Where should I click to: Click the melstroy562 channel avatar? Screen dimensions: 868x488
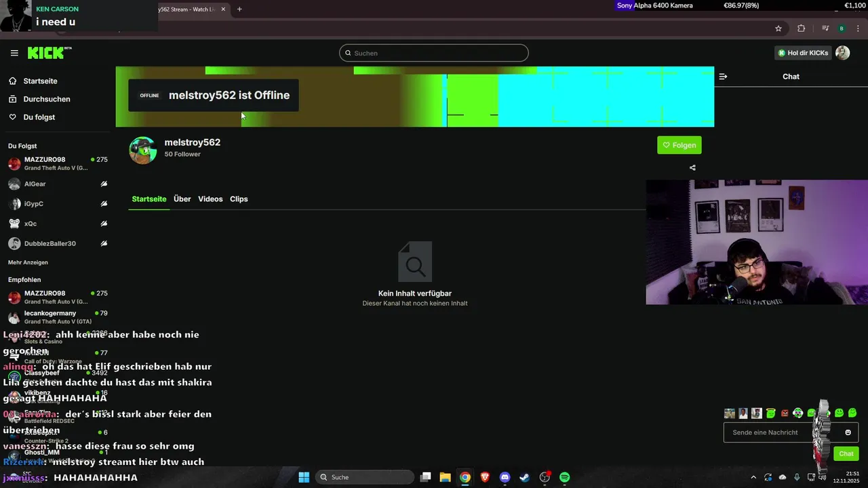pos(142,150)
